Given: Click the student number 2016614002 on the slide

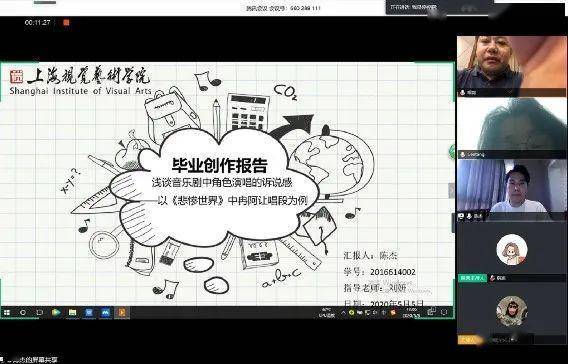Looking at the screenshot, I should click(x=393, y=272).
